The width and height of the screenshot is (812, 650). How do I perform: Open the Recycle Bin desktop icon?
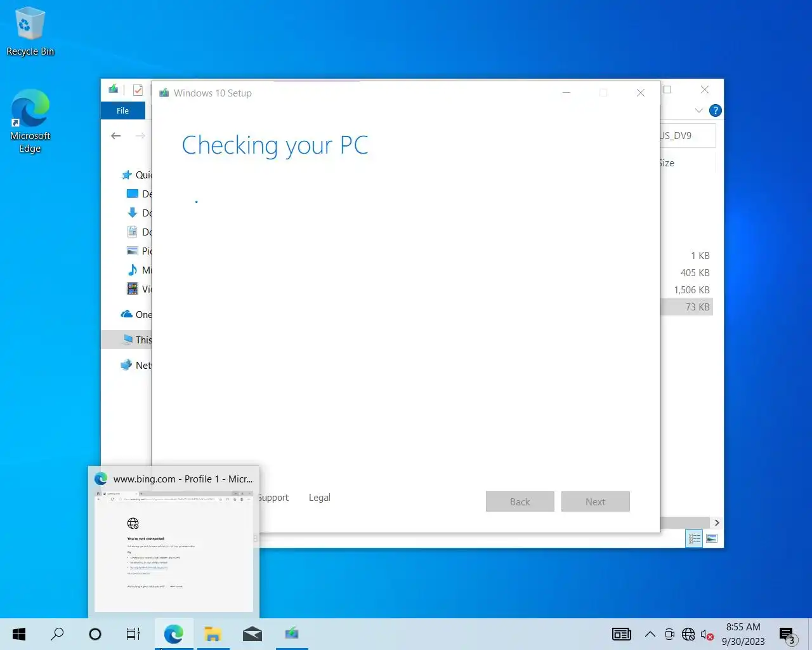[x=30, y=32]
